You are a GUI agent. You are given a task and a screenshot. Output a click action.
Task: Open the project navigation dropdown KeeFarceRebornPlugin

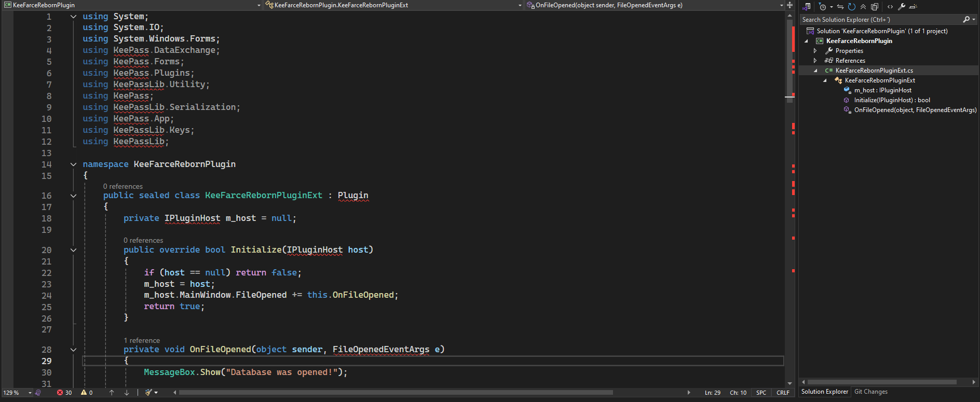(132, 5)
